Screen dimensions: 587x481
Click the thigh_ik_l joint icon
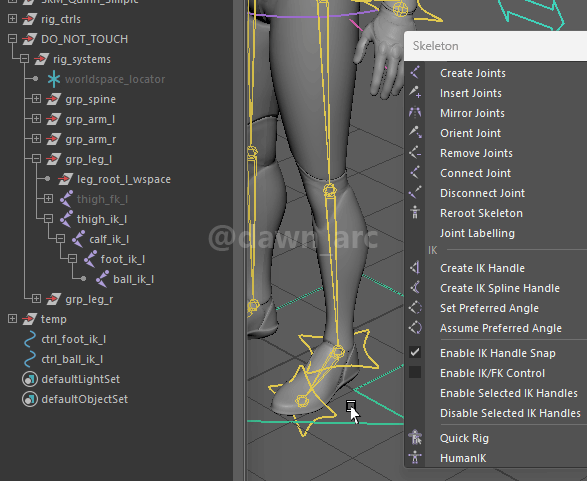[x=67, y=219]
